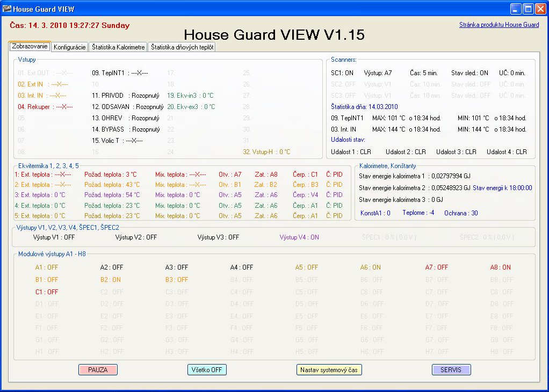Screen dimensions: 549x392
Task: Click the House Guard VIEW title bar icon
Action: click(x=6, y=9)
